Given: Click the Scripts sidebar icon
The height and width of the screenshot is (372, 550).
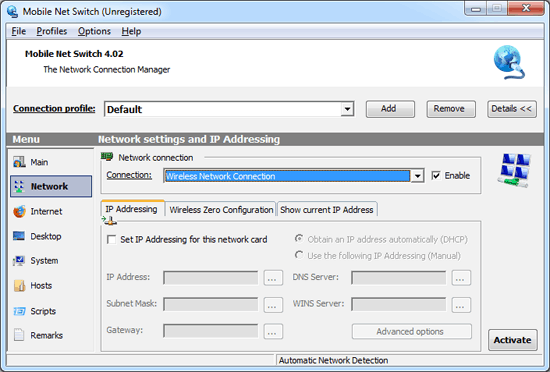Looking at the screenshot, I should [19, 311].
